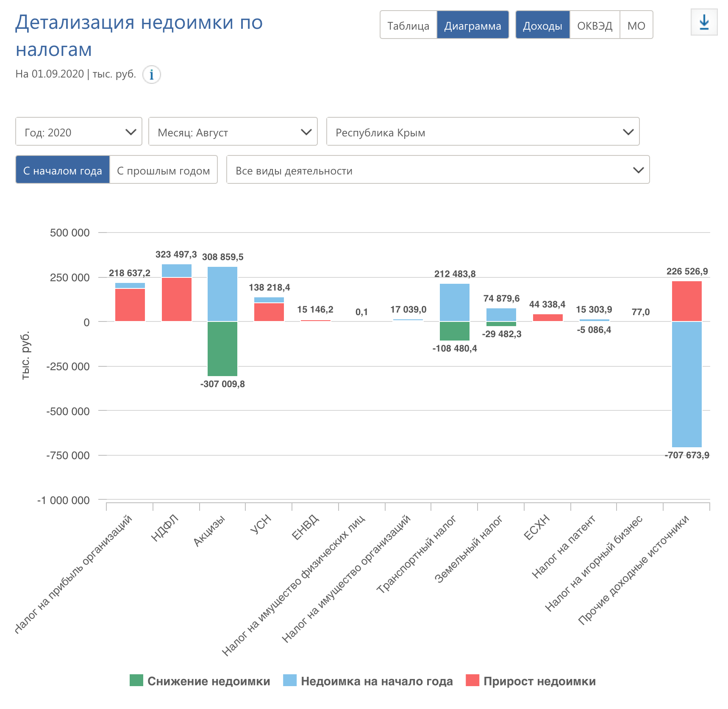The height and width of the screenshot is (709, 728).
Task: Switch breakdown to МО
Action: pyautogui.click(x=636, y=25)
